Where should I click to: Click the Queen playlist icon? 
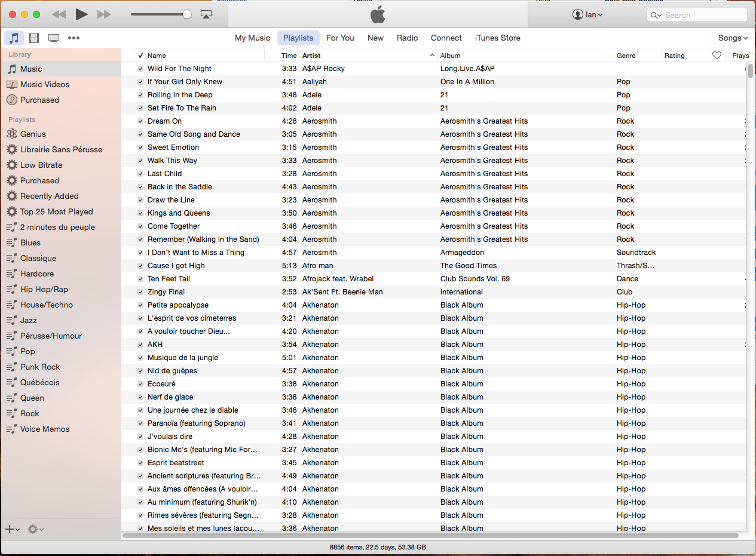point(11,398)
